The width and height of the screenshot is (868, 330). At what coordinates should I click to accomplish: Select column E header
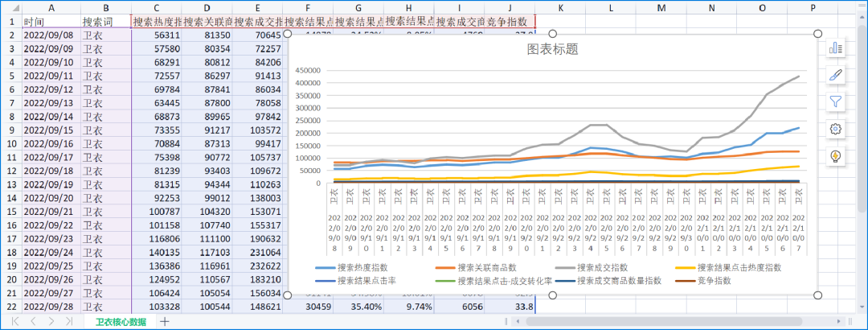pyautogui.click(x=257, y=8)
